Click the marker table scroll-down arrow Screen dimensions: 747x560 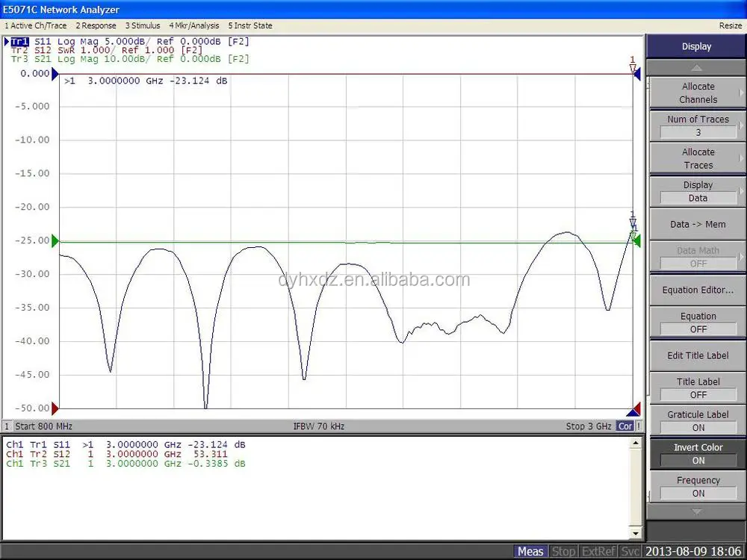pyautogui.click(x=635, y=534)
